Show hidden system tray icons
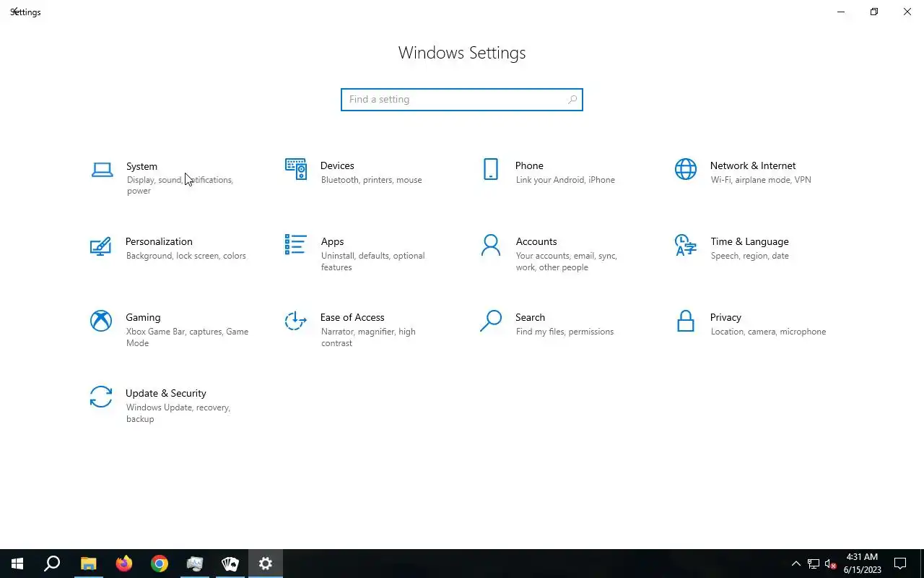This screenshot has height=578, width=924. (x=796, y=564)
